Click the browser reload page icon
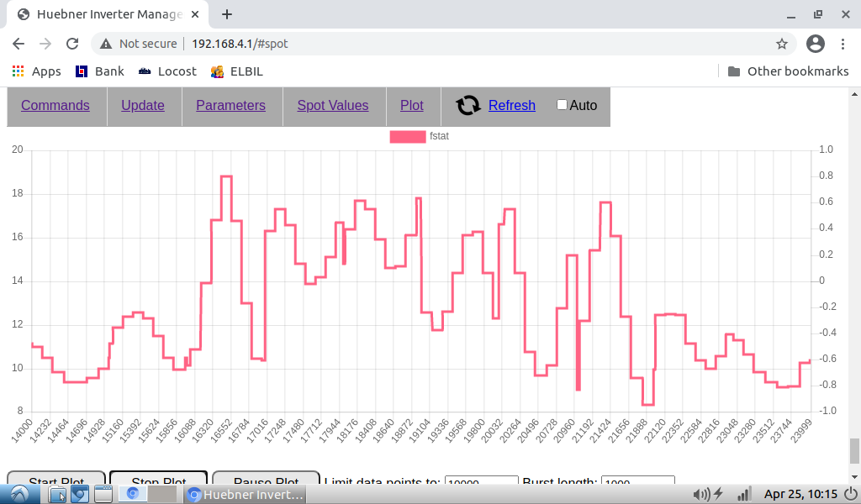This screenshot has width=861, height=504. pos(72,44)
